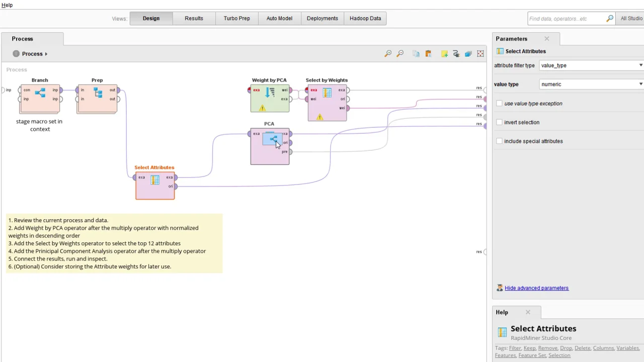Close the Help panel tab
The width and height of the screenshot is (644, 362).
(x=528, y=312)
